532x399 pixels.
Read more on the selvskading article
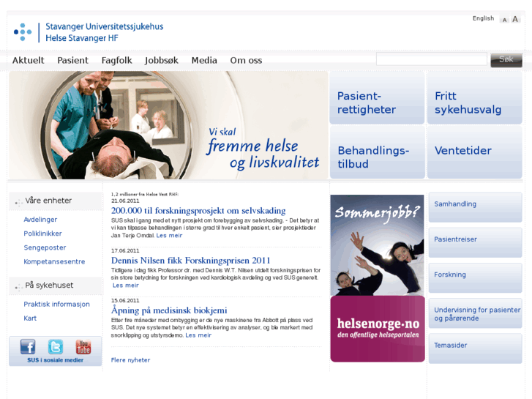click(x=169, y=235)
